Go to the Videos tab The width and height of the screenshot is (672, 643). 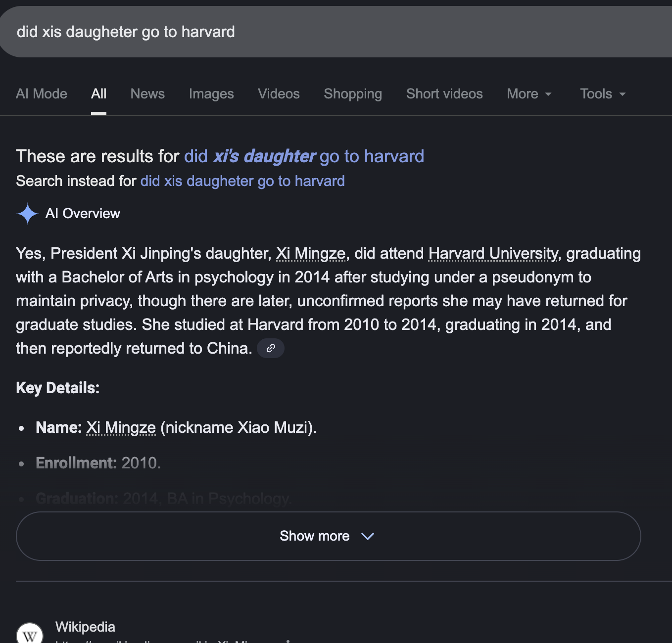tap(279, 94)
